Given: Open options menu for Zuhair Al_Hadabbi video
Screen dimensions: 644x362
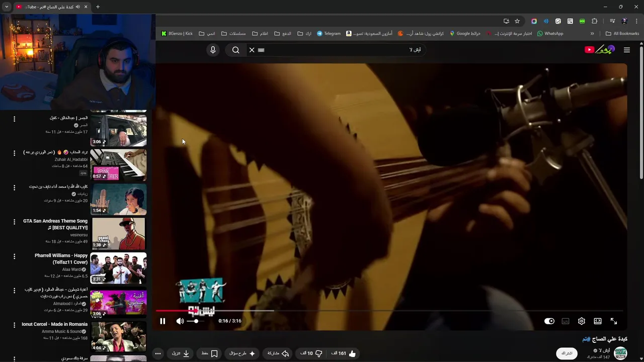Looking at the screenshot, I should (14, 153).
